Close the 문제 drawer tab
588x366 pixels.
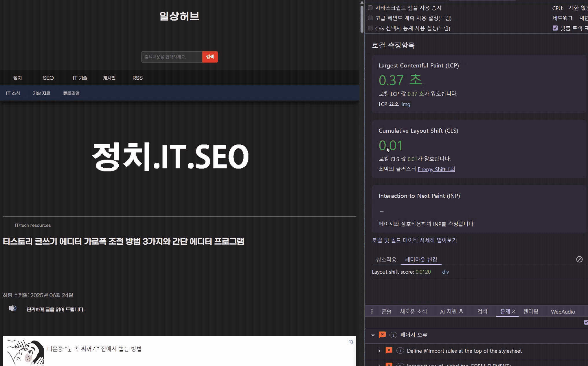coord(514,312)
